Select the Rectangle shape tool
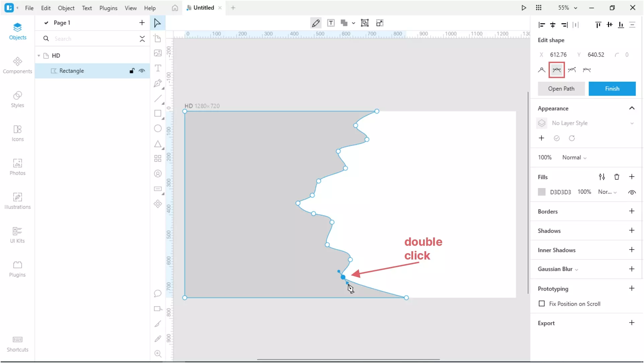Image resolution: width=644 pixels, height=363 pixels. pos(158,113)
